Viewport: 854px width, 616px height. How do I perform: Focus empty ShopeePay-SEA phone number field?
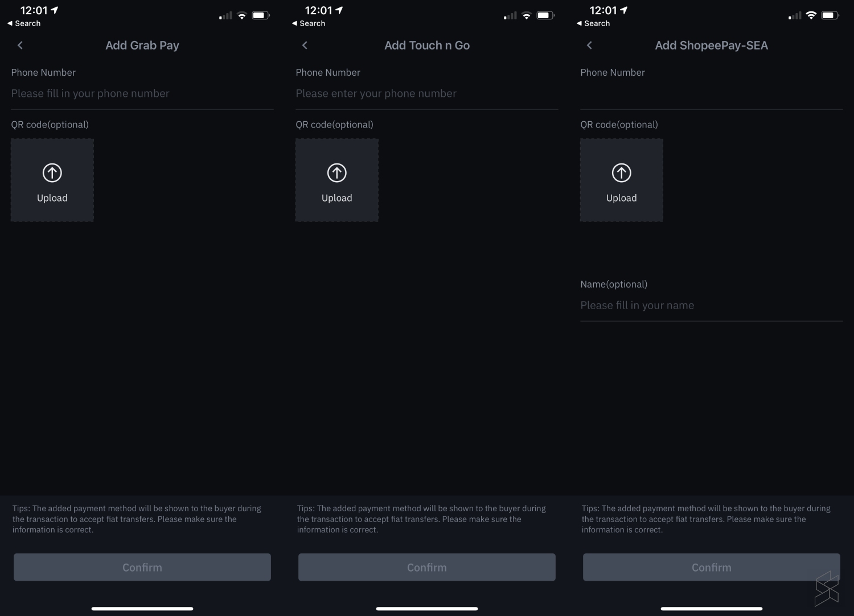click(711, 93)
